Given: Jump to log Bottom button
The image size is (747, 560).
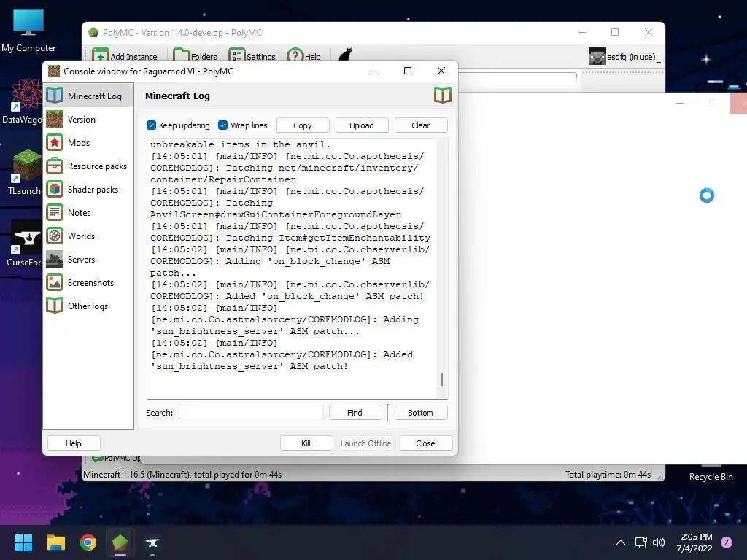Looking at the screenshot, I should (420, 413).
